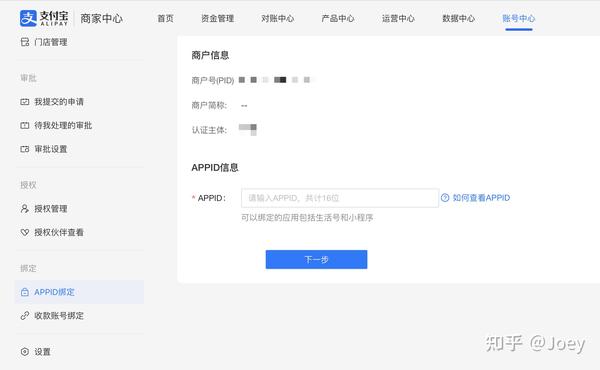Select APPID绑定 in sidebar

pos(79,292)
